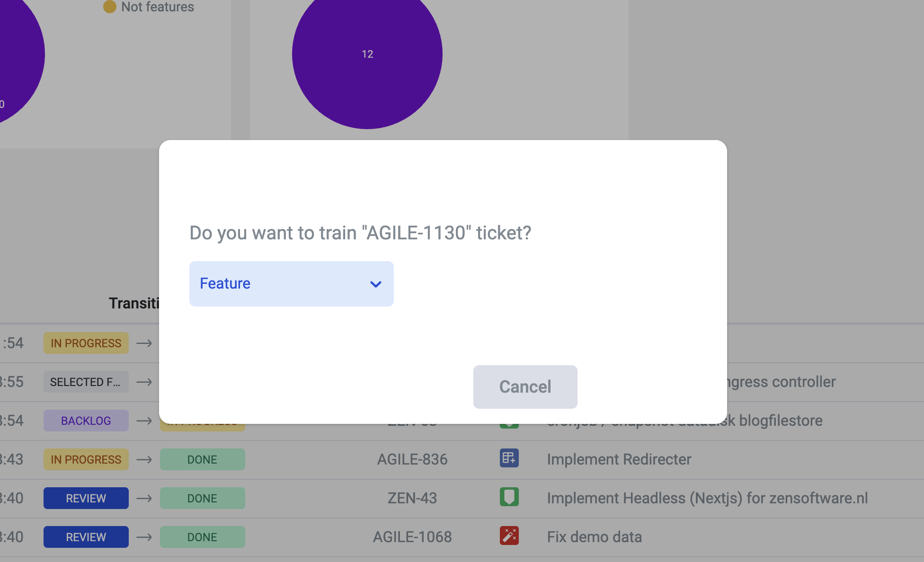Open the Feature dropdown in the dialog
The image size is (924, 562).
tap(291, 284)
